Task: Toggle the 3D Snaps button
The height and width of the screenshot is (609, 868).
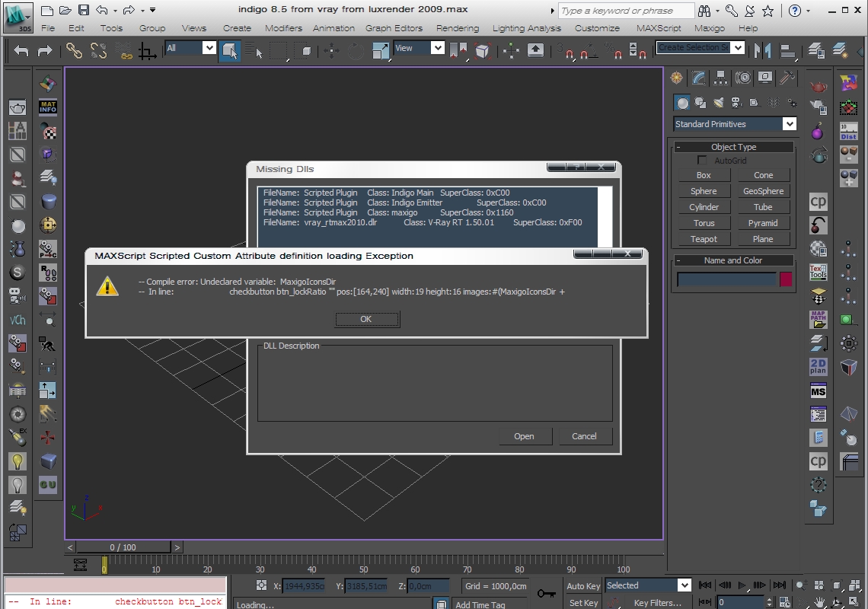Action: point(565,51)
